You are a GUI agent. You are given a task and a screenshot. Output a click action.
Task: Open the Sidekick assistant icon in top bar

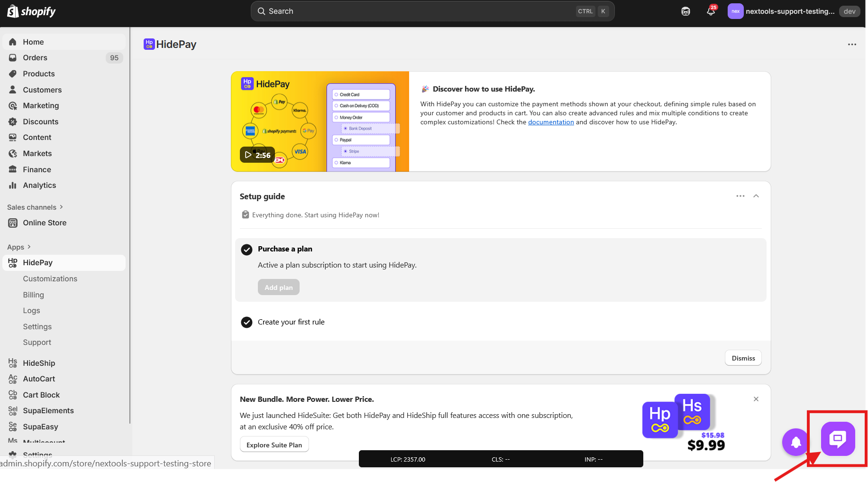click(x=685, y=11)
